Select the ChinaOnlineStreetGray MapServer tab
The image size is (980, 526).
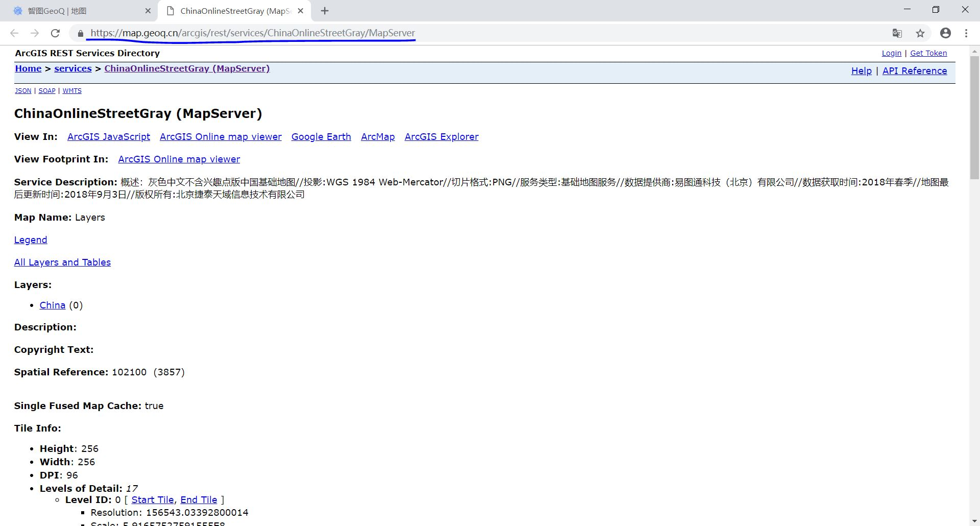click(230, 10)
